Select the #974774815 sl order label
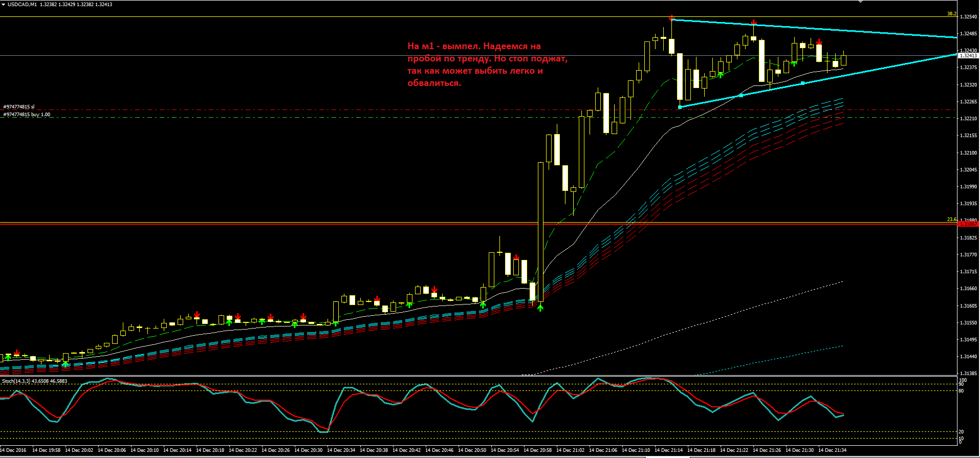980x458 pixels. pyautogui.click(x=19, y=107)
